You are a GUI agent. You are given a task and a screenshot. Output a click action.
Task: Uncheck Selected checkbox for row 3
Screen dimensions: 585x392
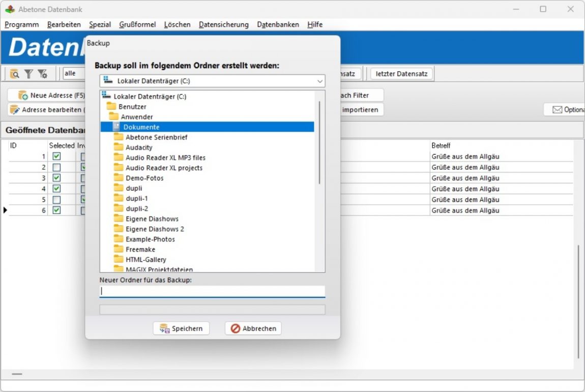pyautogui.click(x=56, y=178)
